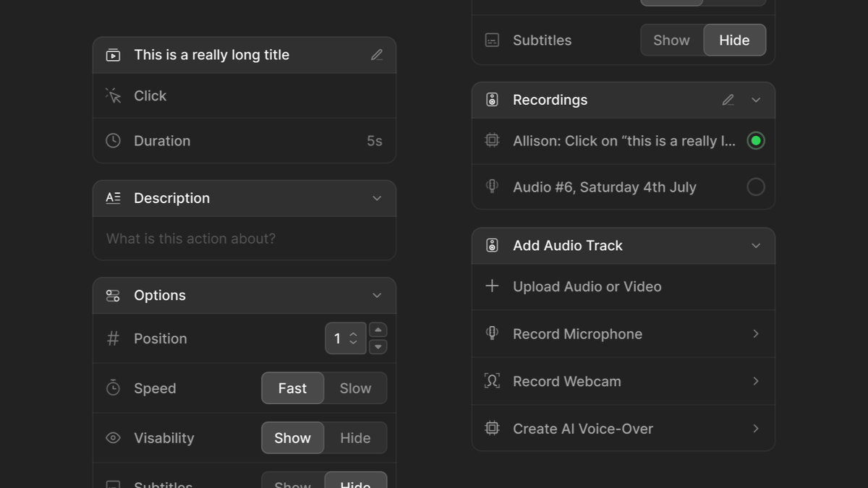Click the cursor Click action icon
This screenshot has height=488, width=868.
tap(113, 95)
